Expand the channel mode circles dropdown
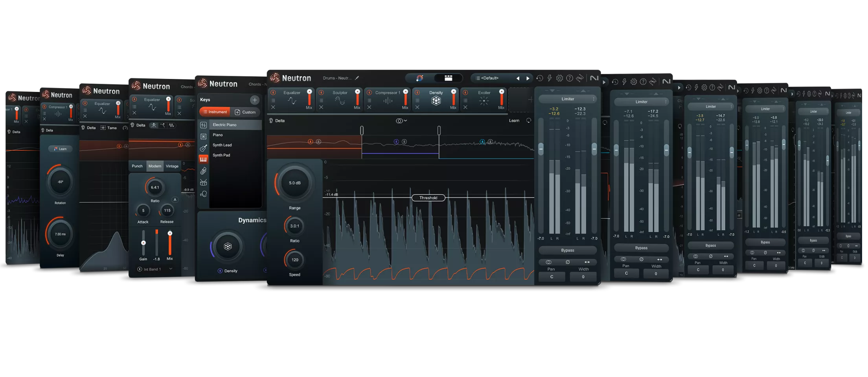Image resolution: width=868 pixels, height=377 pixels. (x=401, y=121)
